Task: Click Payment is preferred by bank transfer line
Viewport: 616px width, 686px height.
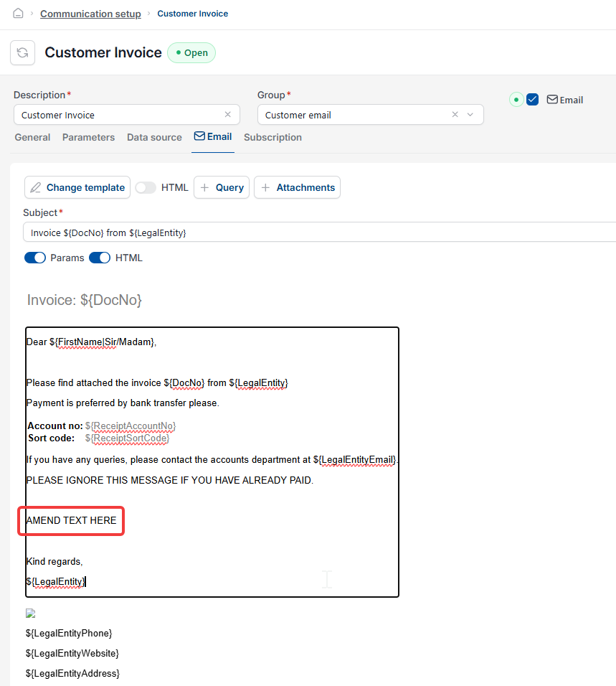Action: (123, 403)
